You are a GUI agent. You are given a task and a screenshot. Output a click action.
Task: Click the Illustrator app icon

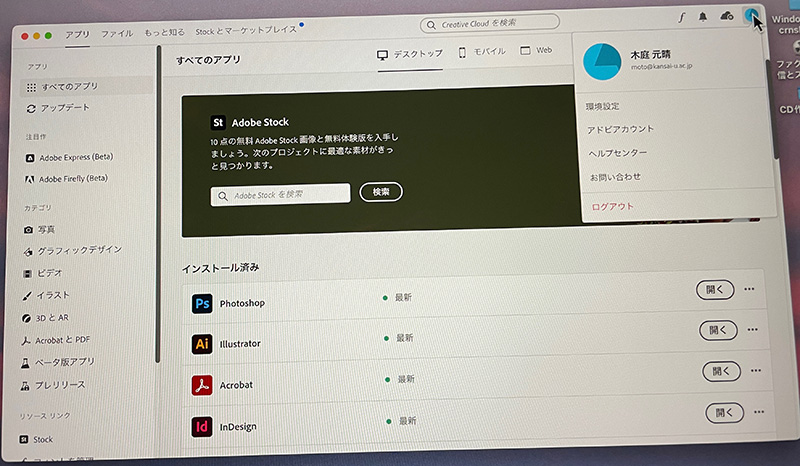(202, 344)
